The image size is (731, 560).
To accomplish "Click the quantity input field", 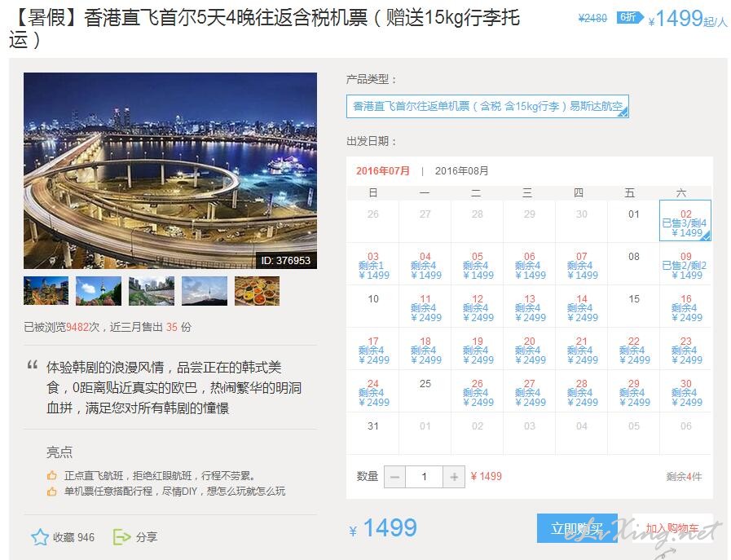I will coord(425,477).
